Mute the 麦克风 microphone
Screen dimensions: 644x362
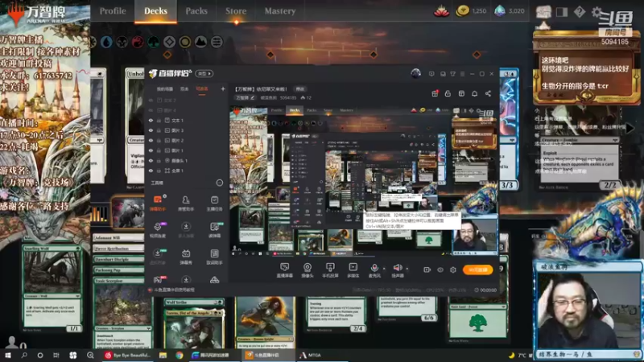(374, 269)
